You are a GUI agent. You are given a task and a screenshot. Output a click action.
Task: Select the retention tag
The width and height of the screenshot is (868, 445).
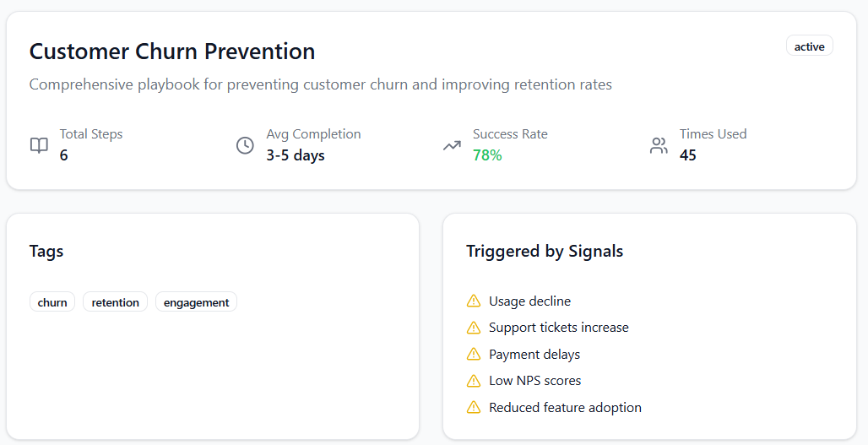pos(116,302)
